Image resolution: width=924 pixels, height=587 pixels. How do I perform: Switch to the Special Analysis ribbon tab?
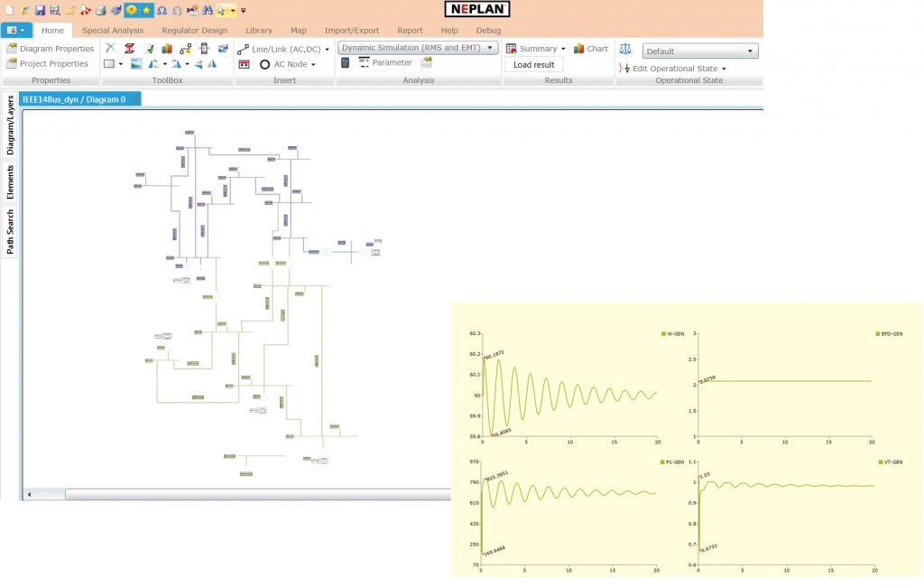[x=113, y=30]
